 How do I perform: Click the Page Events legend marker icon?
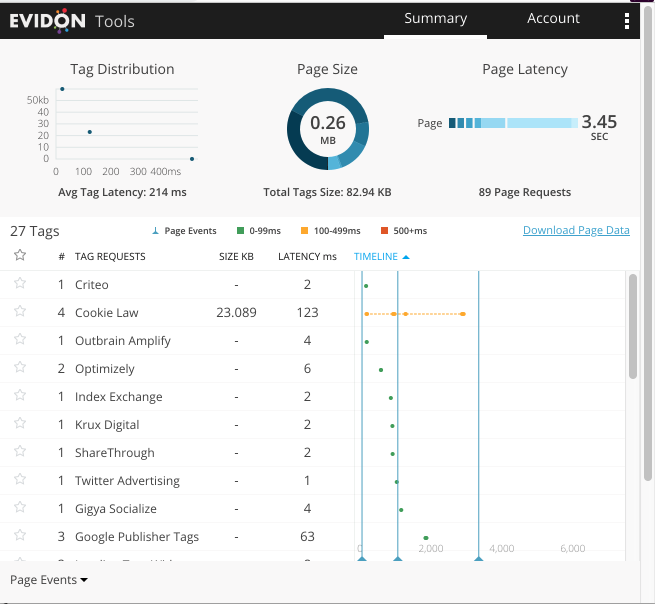pyautogui.click(x=154, y=231)
